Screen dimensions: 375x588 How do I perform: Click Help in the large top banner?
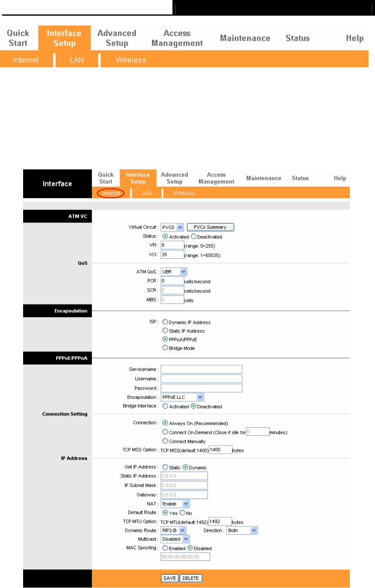pos(355,38)
